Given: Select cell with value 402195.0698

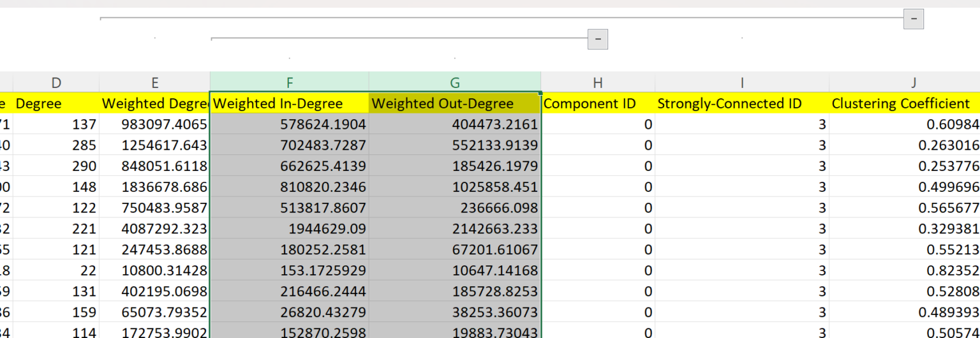Looking at the screenshot, I should tap(154, 291).
